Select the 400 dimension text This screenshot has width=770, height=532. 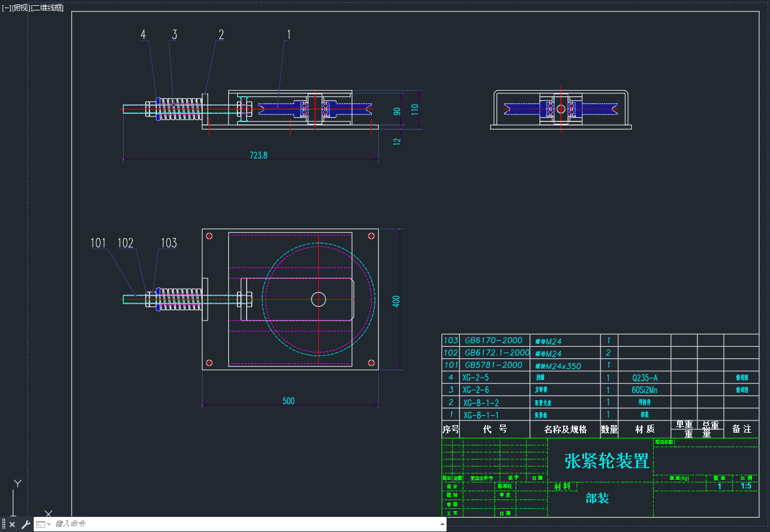click(x=396, y=301)
